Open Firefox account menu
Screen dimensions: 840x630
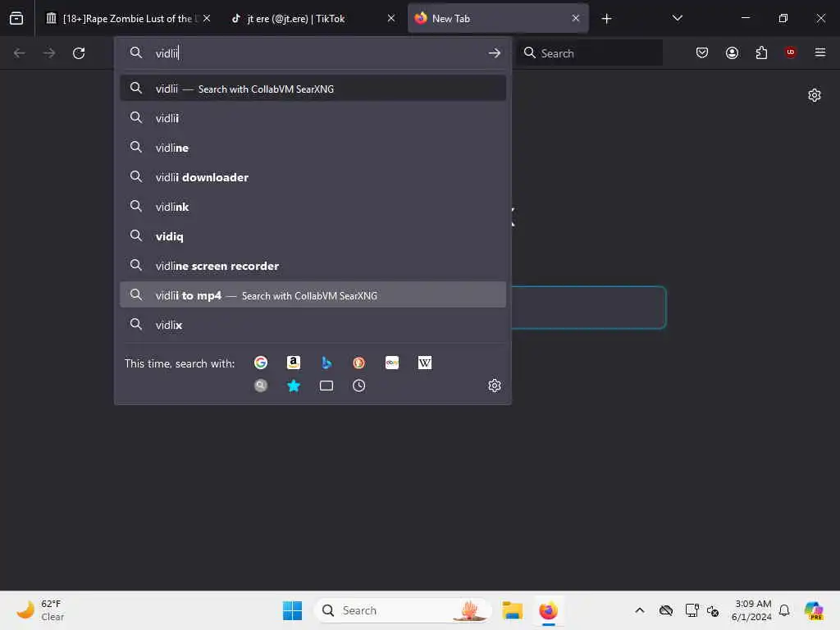point(732,52)
